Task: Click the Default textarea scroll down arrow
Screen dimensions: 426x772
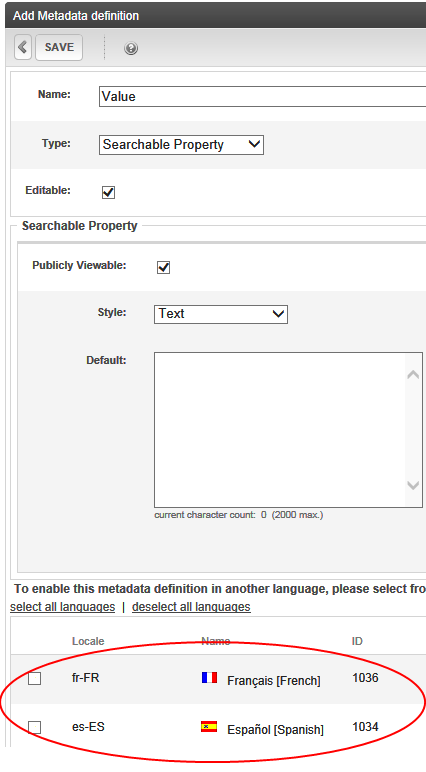Action: [x=413, y=485]
